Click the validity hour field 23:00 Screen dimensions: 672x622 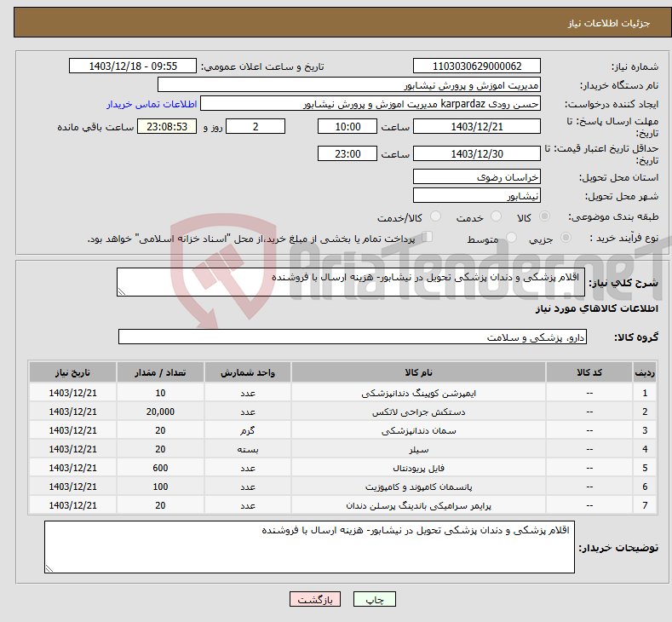(347, 153)
